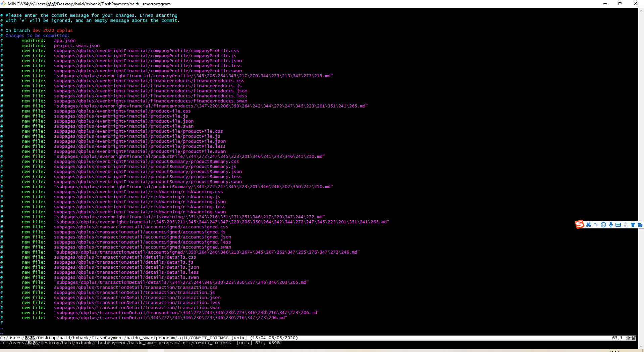
Task: Click the details/details.css file path
Action: [125, 257]
